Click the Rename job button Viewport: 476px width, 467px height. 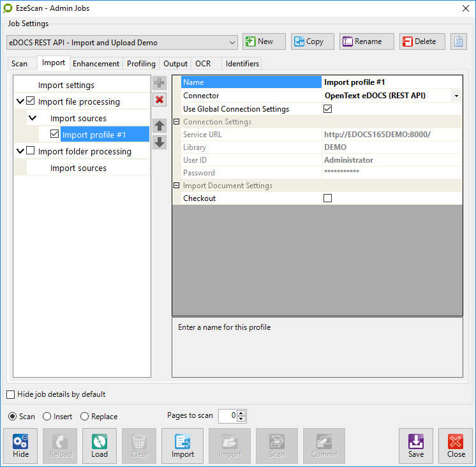366,42
